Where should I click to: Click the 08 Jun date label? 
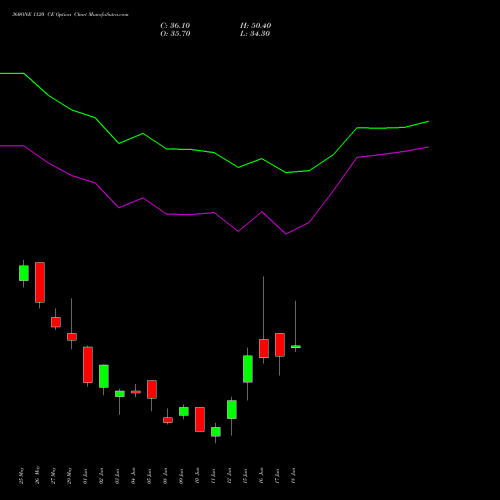click(166, 476)
